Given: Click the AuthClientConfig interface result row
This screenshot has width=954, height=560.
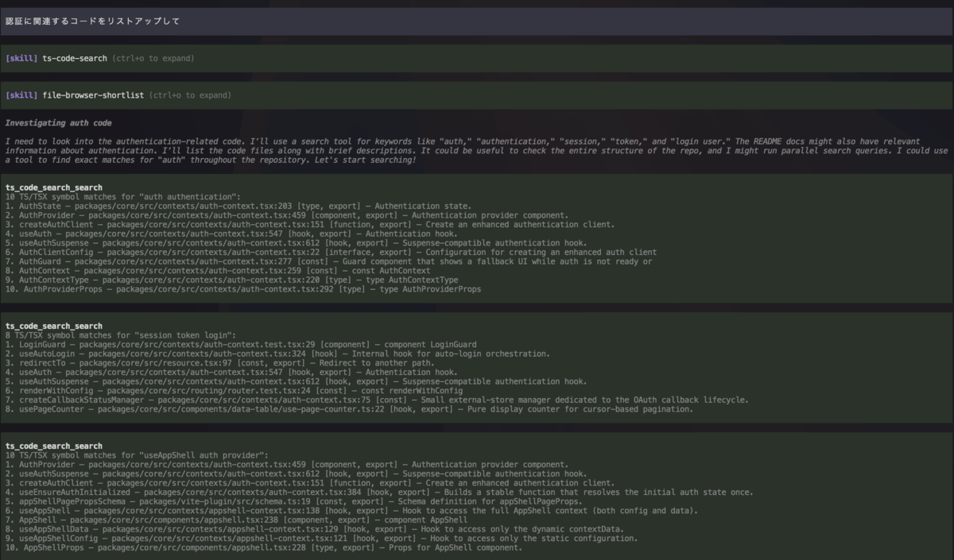Looking at the screenshot, I should point(331,253).
